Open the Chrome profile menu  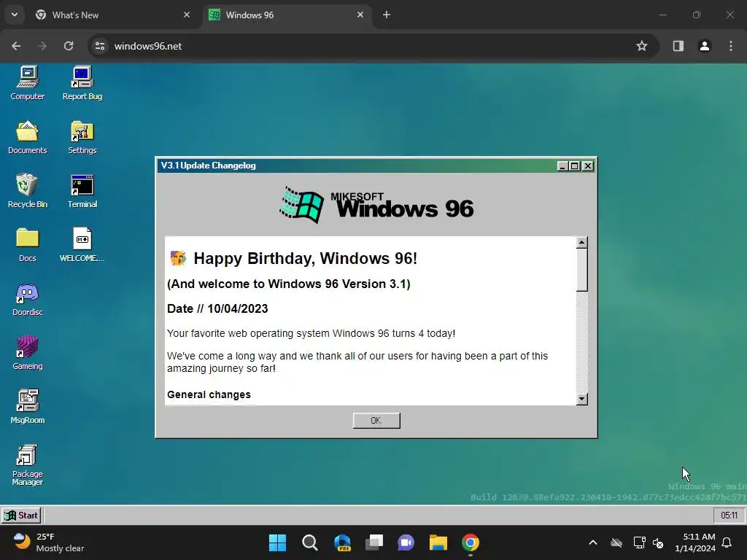click(x=705, y=46)
